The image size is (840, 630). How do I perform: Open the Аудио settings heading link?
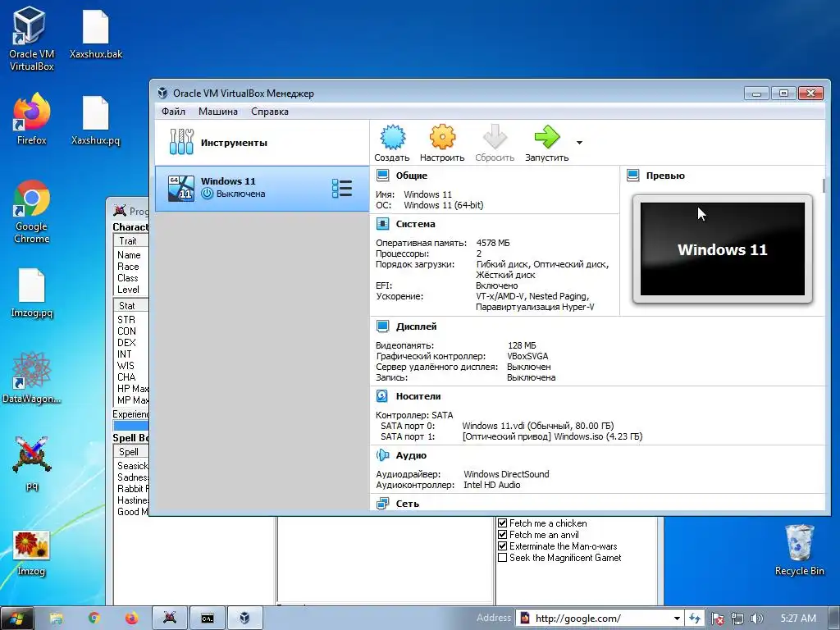pos(411,455)
